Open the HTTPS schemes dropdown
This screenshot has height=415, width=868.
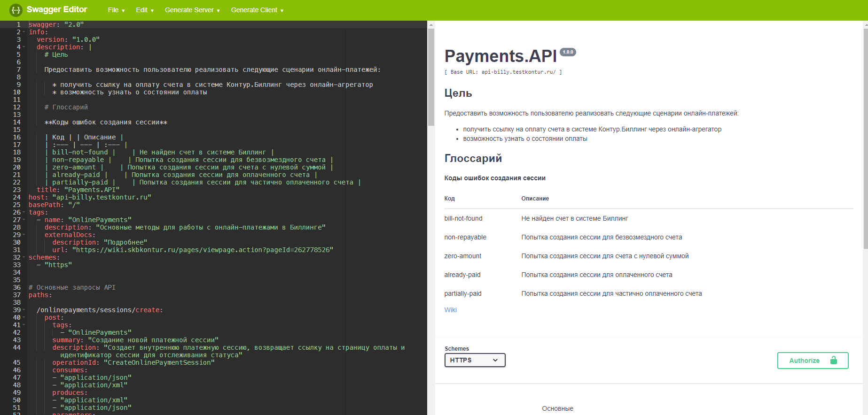pos(475,360)
